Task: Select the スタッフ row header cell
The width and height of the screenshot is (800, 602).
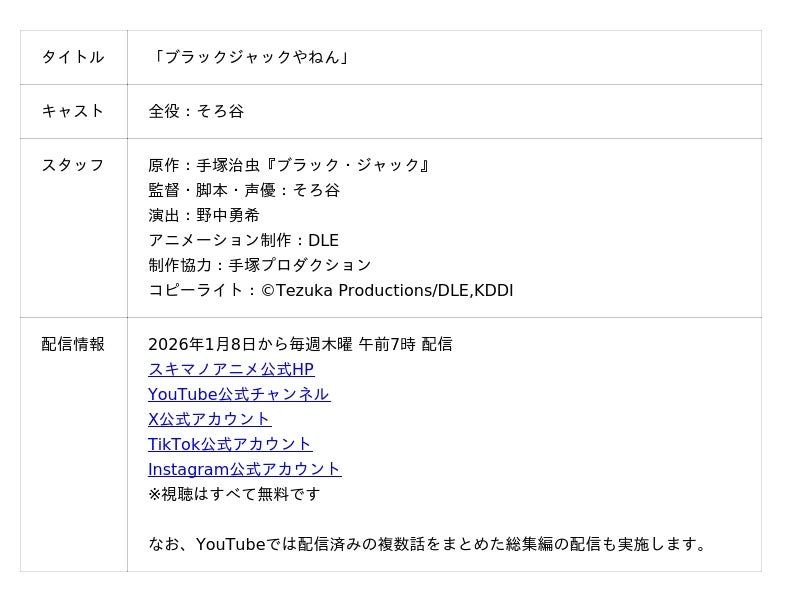Action: 73,165
